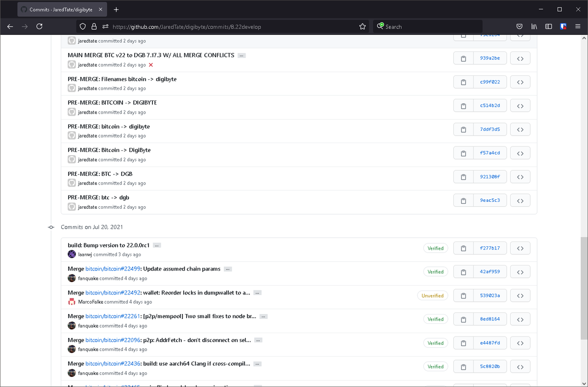Show Verified badge details for 5c8820b
Viewport: 588px width, 387px height.
[435, 366]
